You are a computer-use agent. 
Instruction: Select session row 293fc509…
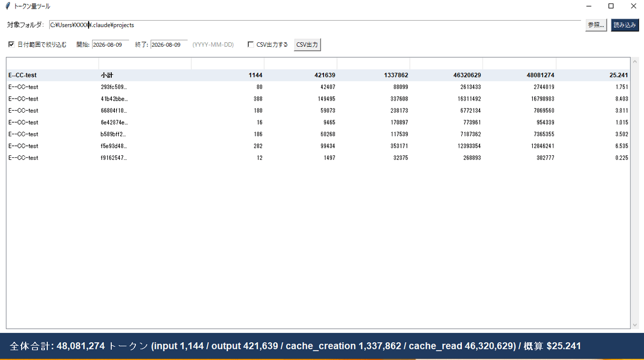pyautogui.click(x=318, y=87)
